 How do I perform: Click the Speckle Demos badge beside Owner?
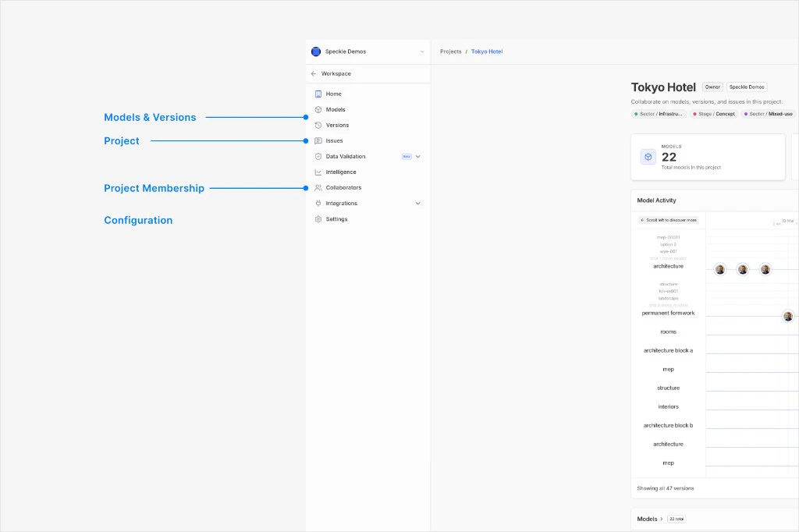tap(747, 87)
